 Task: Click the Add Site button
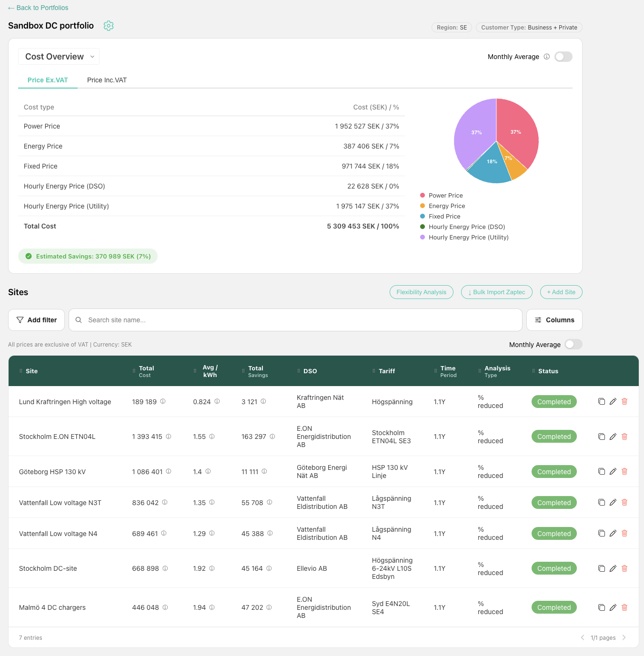tap(561, 292)
